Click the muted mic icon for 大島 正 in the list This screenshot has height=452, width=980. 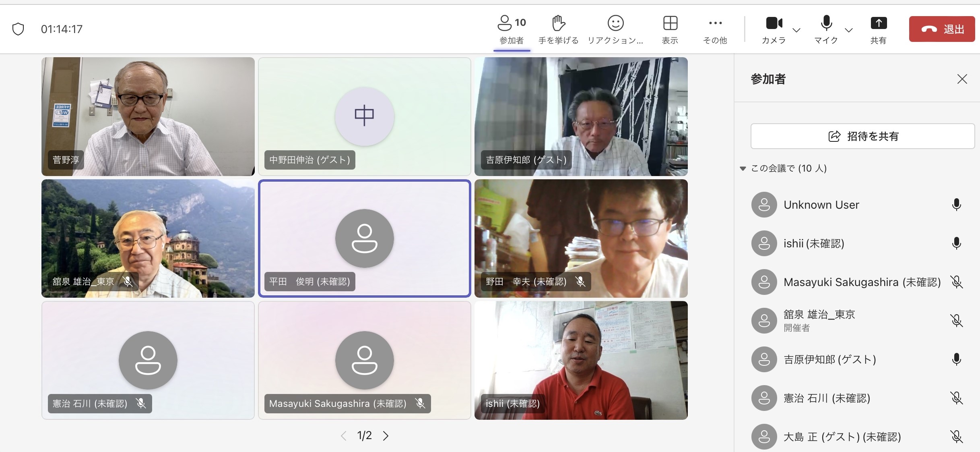coord(957,437)
